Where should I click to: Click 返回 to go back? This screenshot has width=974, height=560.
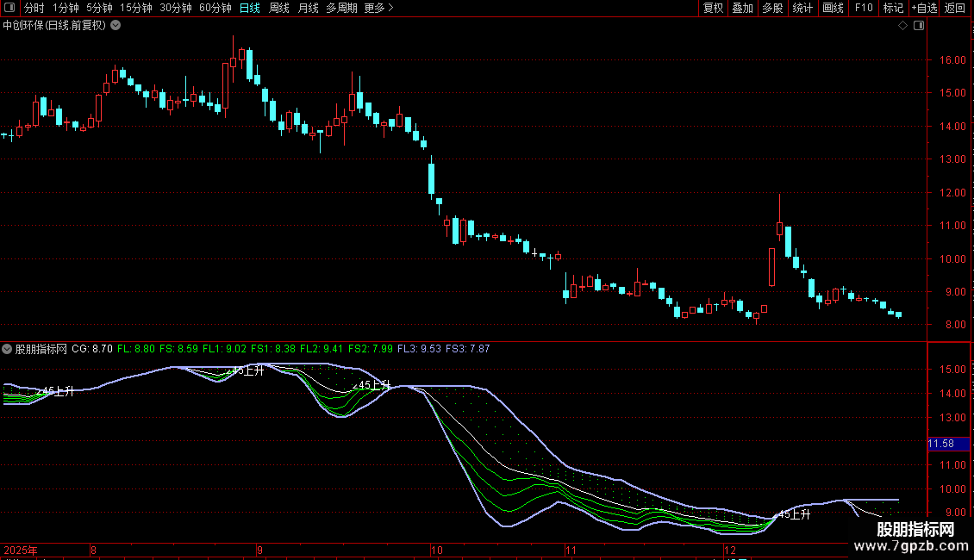[955, 8]
